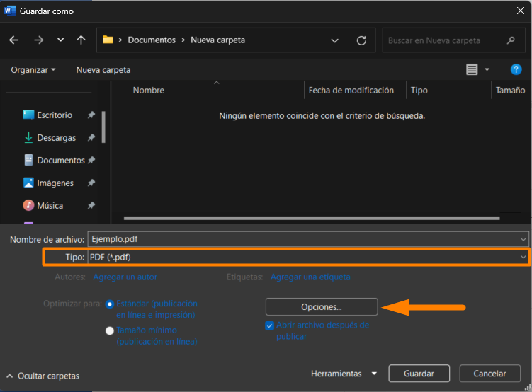
Task: Click the Up one level arrow
Action: click(x=81, y=40)
